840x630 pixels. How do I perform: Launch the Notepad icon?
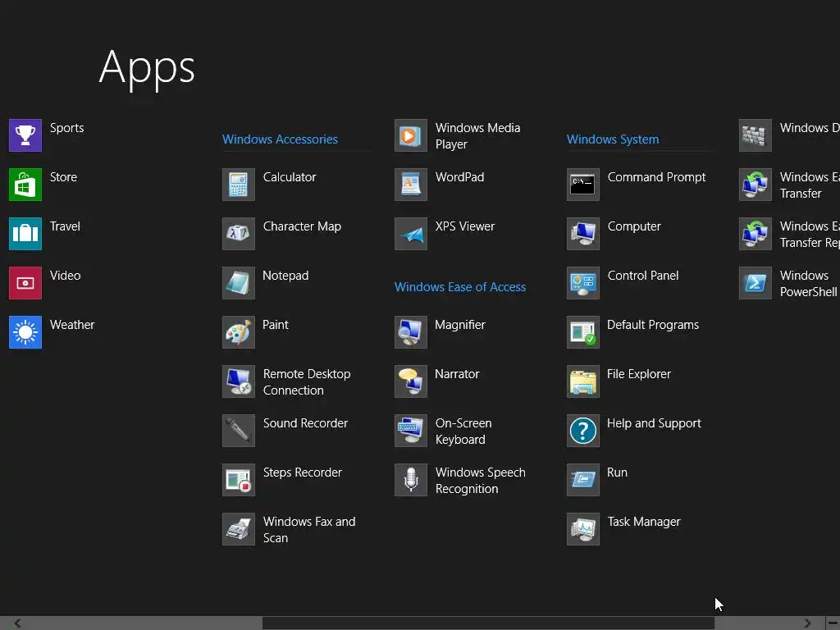[239, 283]
